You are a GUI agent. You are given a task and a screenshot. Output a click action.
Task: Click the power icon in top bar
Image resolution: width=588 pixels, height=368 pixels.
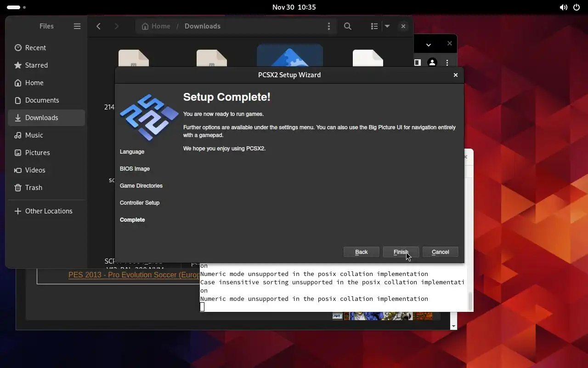point(577,7)
